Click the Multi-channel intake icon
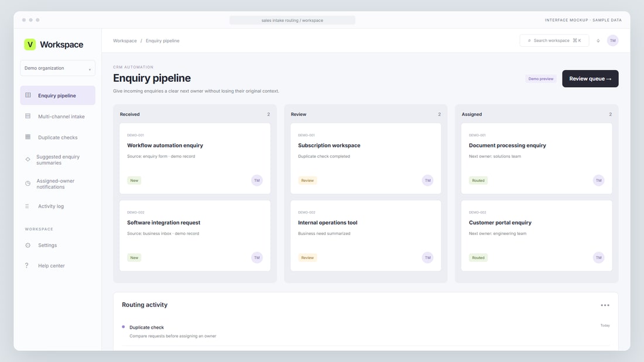 coord(28,116)
